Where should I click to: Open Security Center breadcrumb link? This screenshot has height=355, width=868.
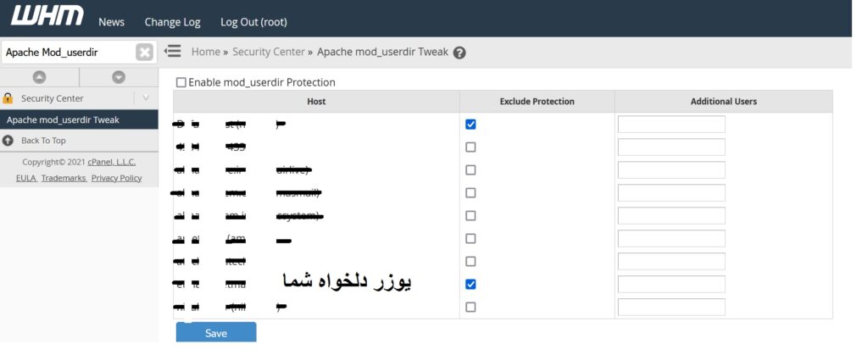(x=268, y=52)
